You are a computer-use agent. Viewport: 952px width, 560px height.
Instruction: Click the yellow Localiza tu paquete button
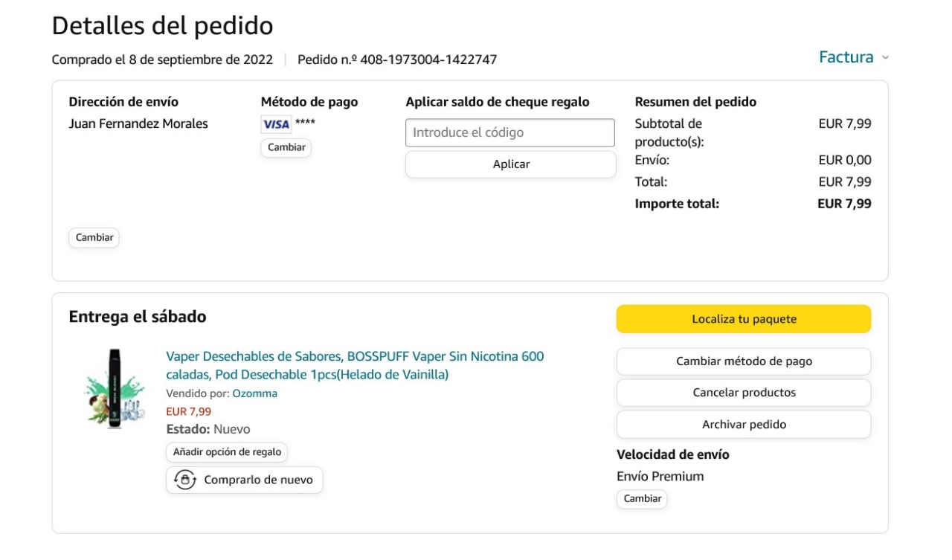coord(743,319)
